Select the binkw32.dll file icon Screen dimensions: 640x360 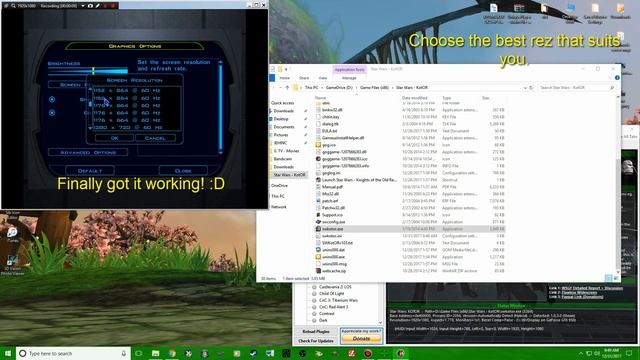tap(318, 110)
